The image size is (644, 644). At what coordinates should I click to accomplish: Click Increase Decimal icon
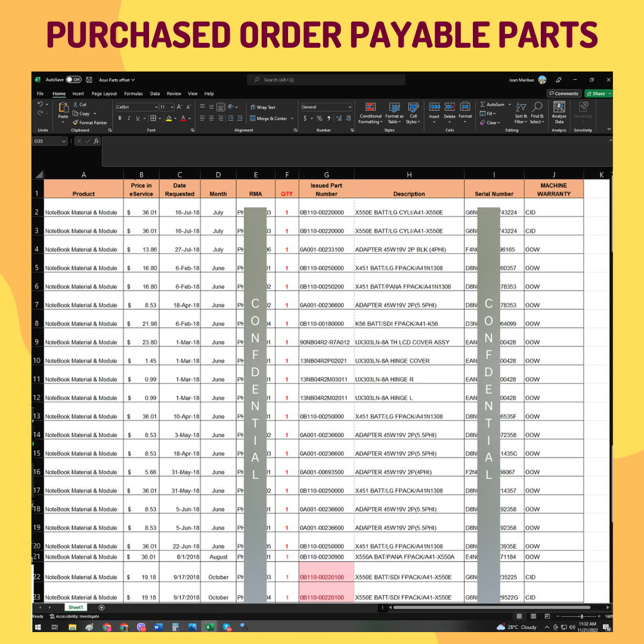click(x=339, y=118)
